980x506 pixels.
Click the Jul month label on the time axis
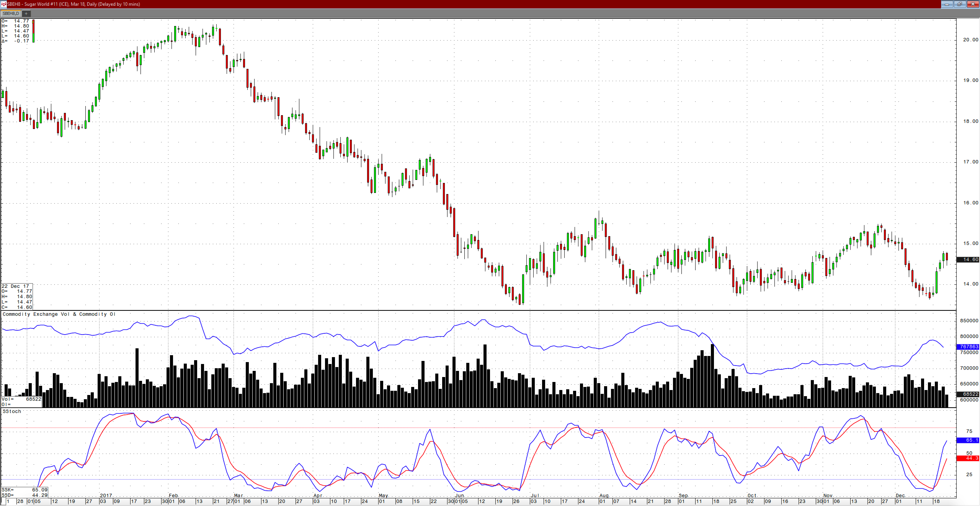(x=535, y=496)
